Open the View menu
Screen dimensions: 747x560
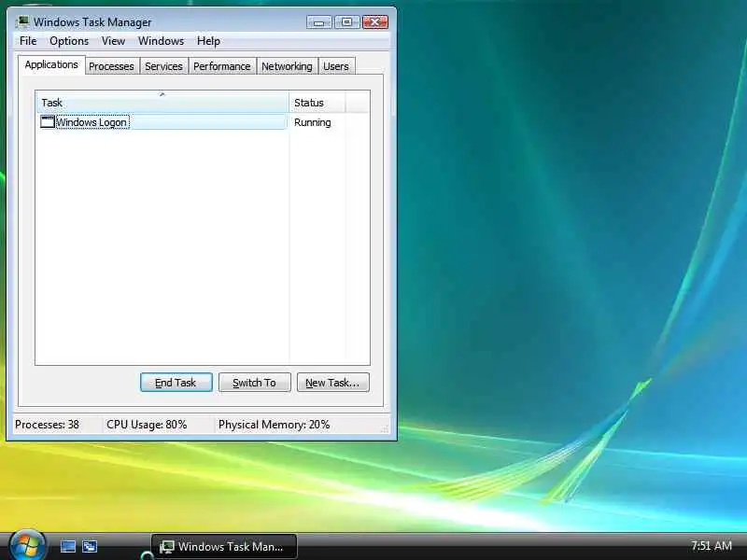113,41
